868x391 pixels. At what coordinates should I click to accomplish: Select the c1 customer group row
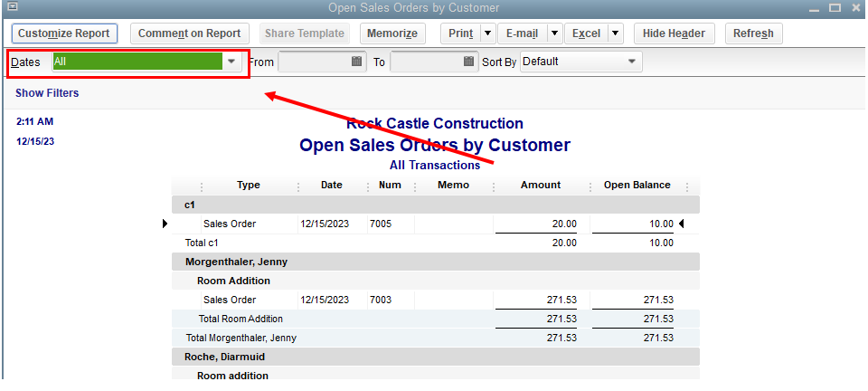tap(436, 205)
